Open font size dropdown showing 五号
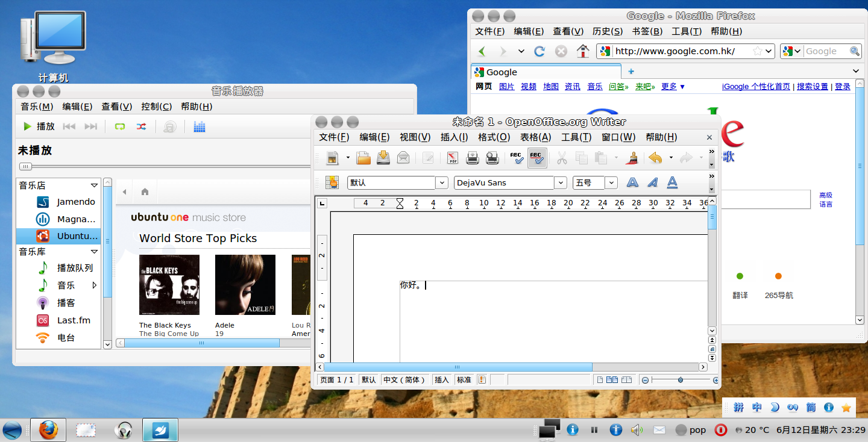Viewport: 868px width, 442px height. (x=611, y=182)
